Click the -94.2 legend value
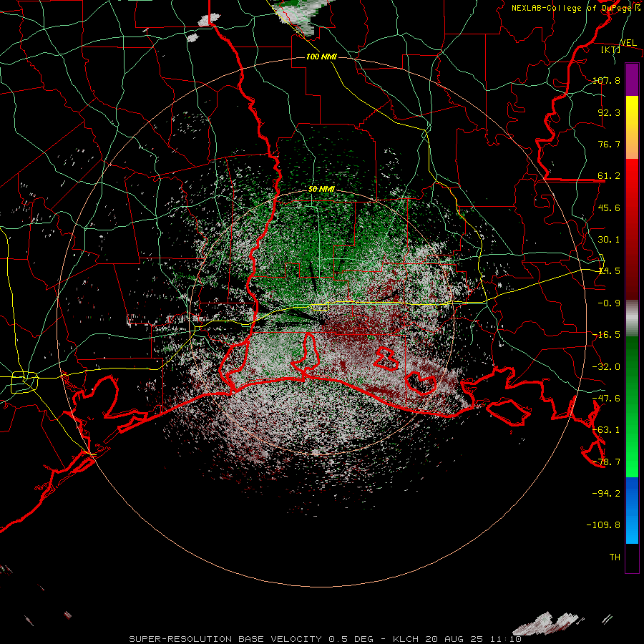Viewport: 644px width, 644px height. pyautogui.click(x=606, y=494)
